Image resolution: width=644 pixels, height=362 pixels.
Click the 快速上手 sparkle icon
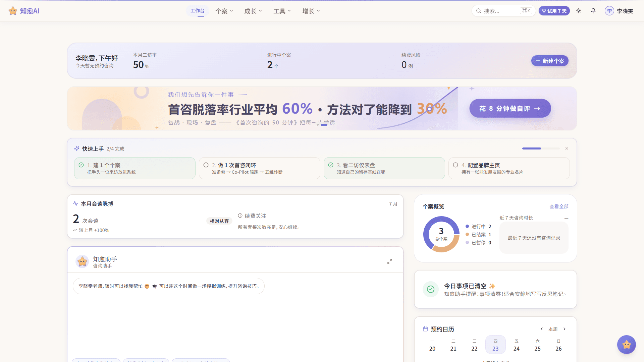[77, 148]
